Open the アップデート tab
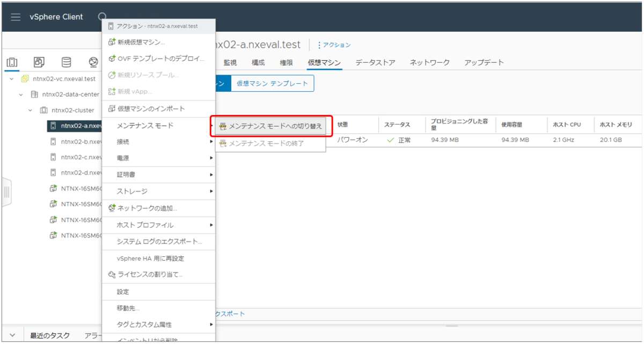 (484, 62)
